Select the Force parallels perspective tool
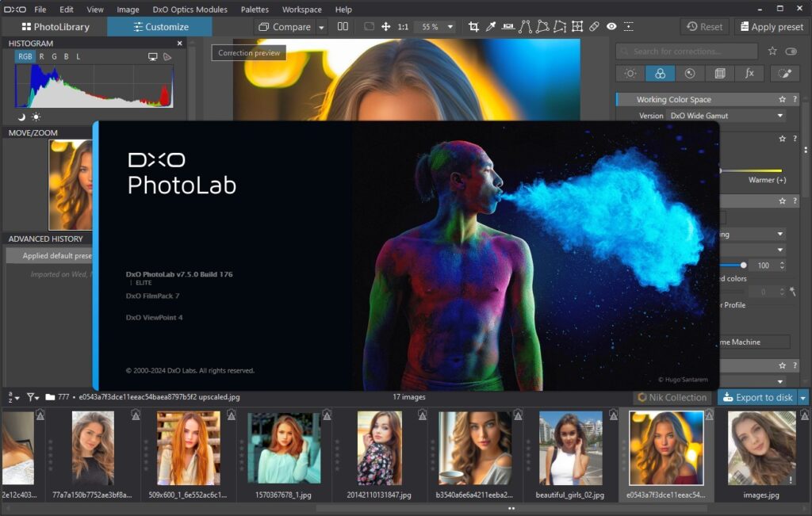812x516 pixels. click(525, 27)
